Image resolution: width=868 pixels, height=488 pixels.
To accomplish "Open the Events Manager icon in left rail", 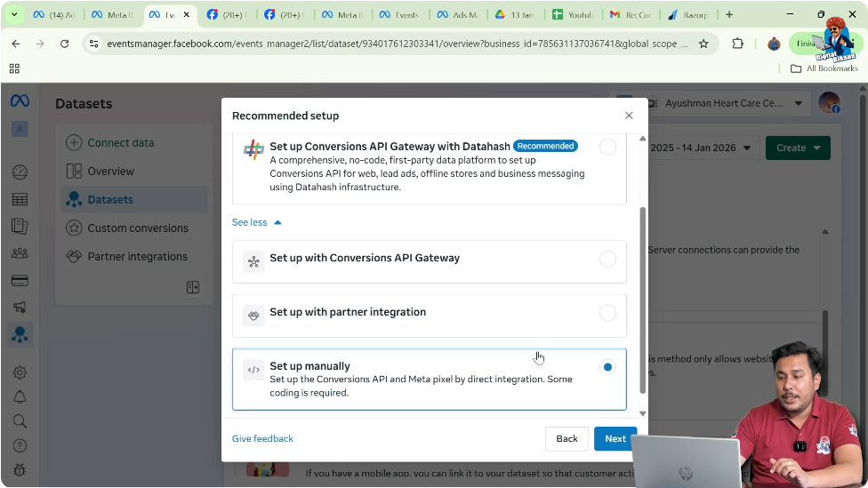I will tap(20, 335).
